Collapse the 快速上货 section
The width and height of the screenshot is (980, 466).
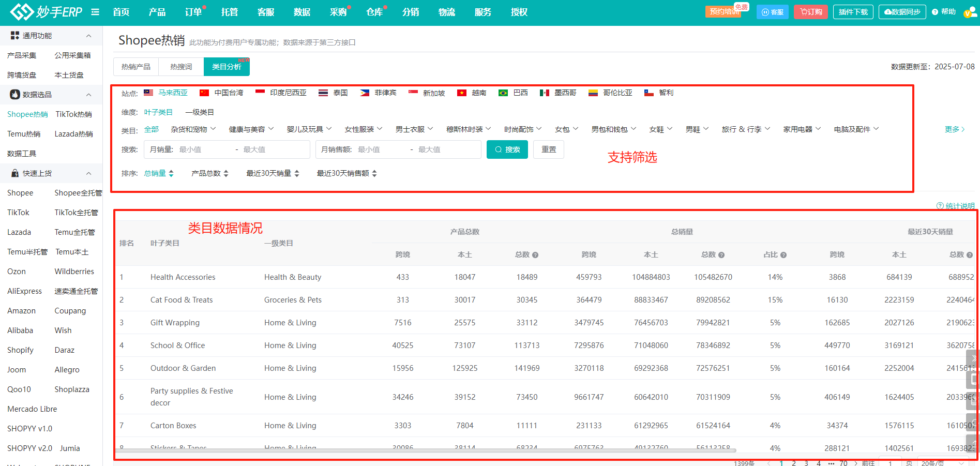pyautogui.click(x=88, y=173)
